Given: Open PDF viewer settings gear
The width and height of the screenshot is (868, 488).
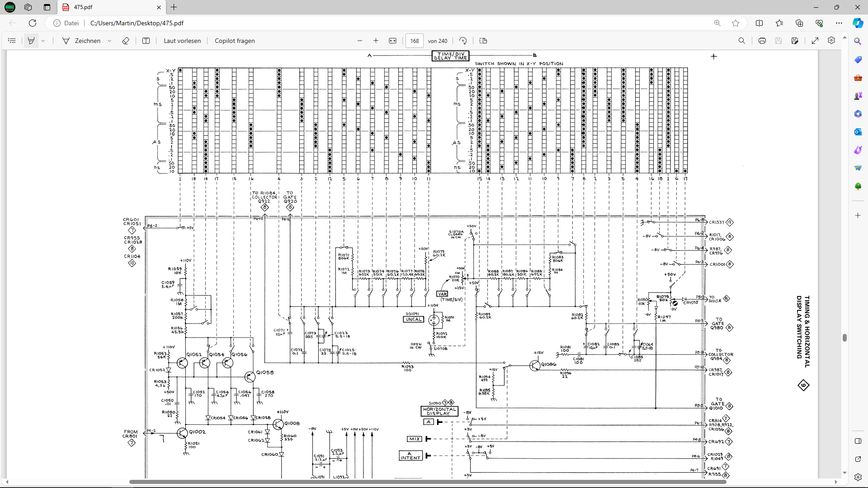Looking at the screenshot, I should (831, 41).
